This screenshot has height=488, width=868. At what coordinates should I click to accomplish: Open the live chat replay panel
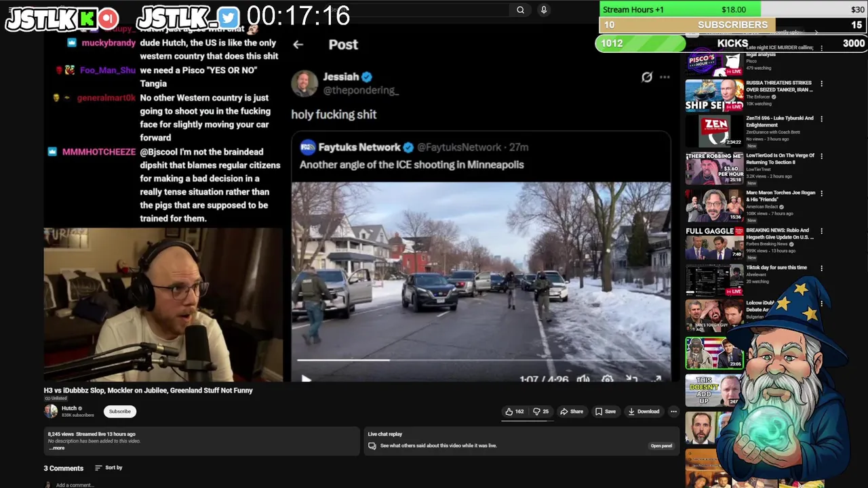pos(661,446)
